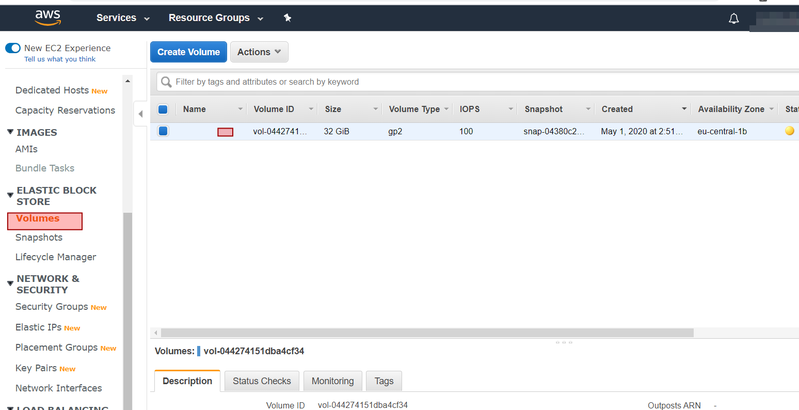The image size is (799, 410).
Task: Click 'Tell us what you think' link
Action: (60, 59)
